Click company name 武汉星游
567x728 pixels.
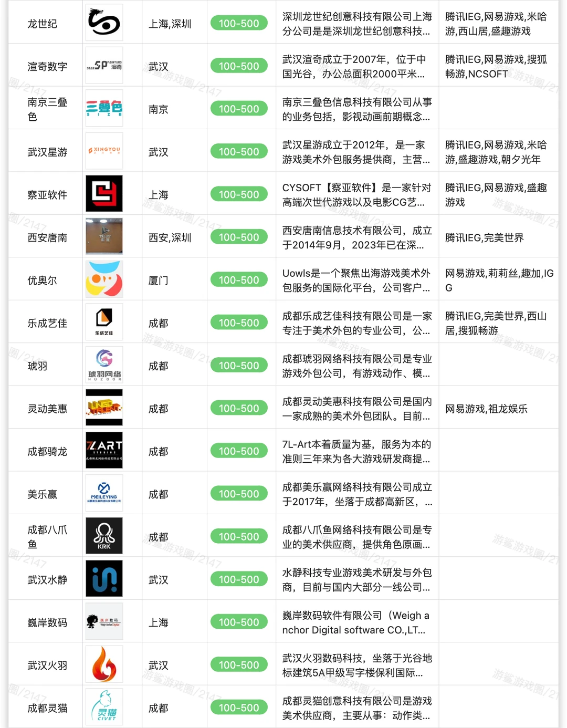coord(47,152)
